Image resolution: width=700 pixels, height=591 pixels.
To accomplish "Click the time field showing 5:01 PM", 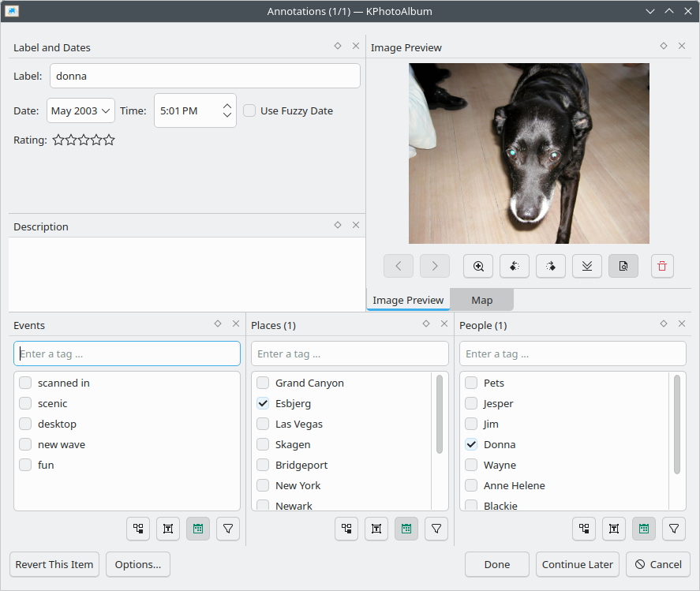I will point(195,110).
